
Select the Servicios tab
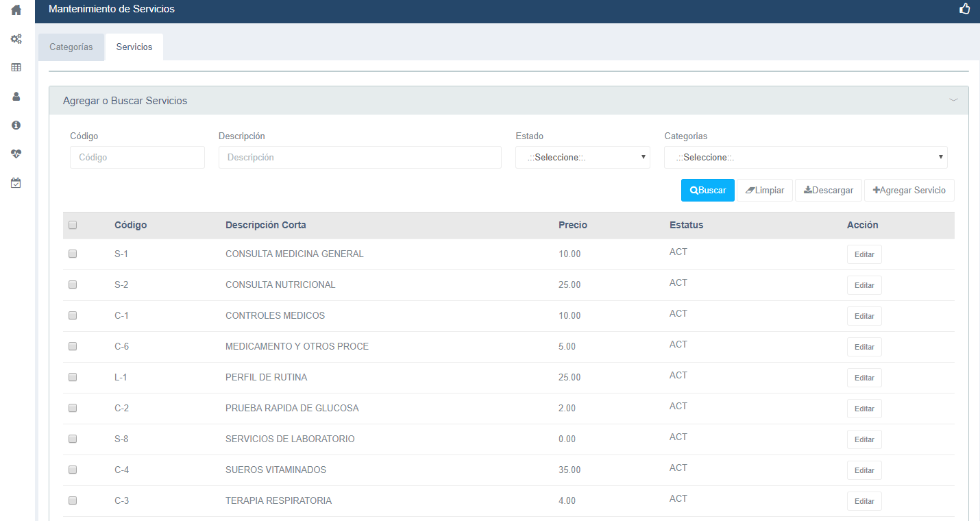point(134,47)
